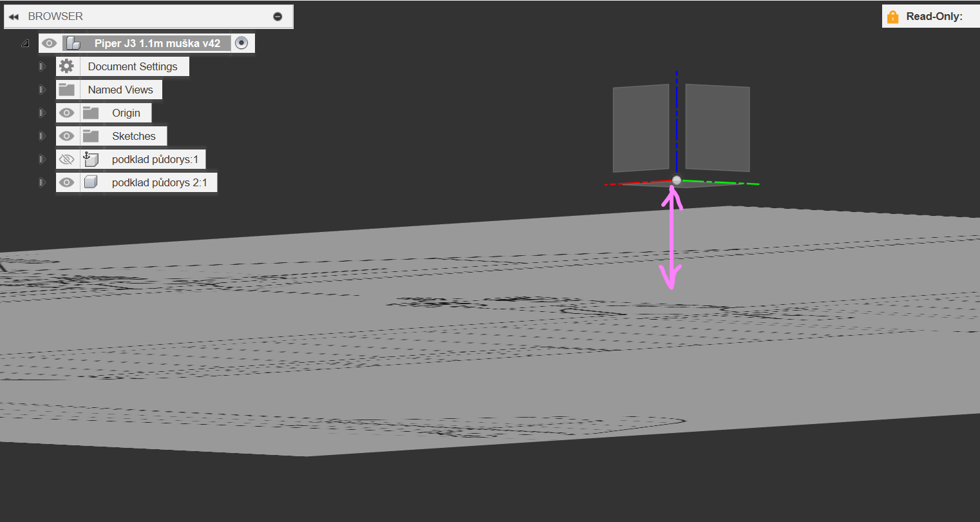This screenshot has width=980, height=522.
Task: Click the component cube icon of podklad půdorys 2:1
Action: [x=91, y=182]
